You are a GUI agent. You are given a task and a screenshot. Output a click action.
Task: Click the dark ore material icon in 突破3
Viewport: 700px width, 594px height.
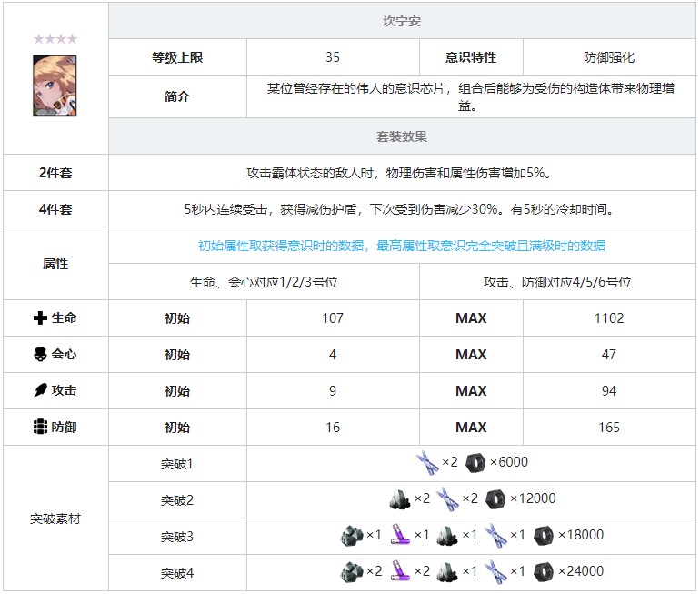447,536
